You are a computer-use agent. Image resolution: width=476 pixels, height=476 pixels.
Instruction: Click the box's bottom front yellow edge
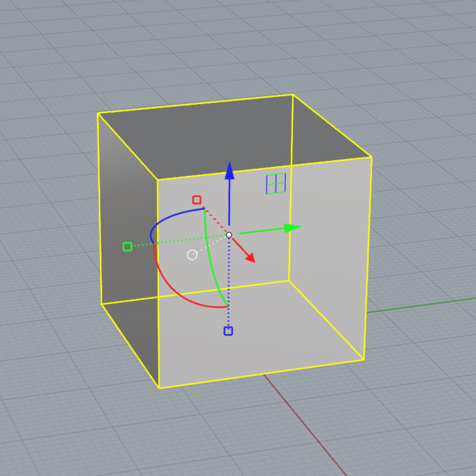coord(262,374)
